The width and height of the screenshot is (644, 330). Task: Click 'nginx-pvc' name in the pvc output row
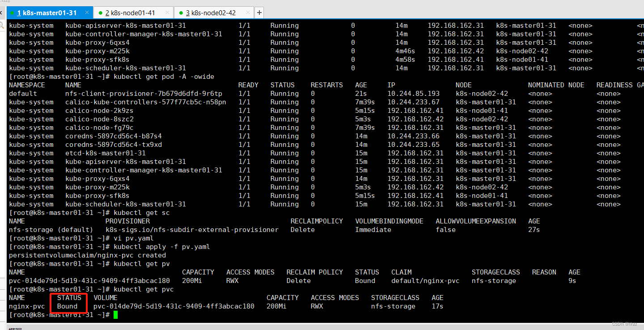tap(27, 306)
